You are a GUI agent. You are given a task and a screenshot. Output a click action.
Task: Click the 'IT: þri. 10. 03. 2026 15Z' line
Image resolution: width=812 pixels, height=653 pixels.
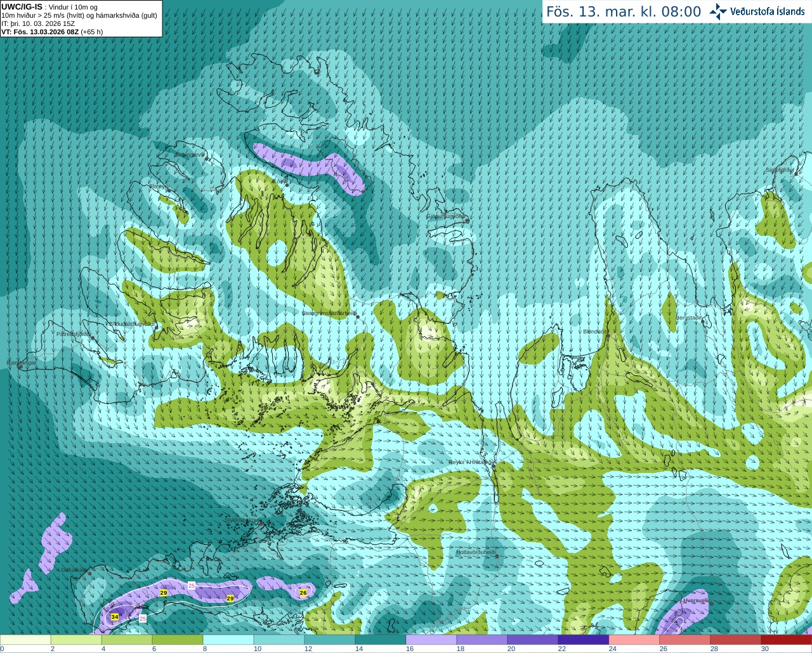click(38, 23)
